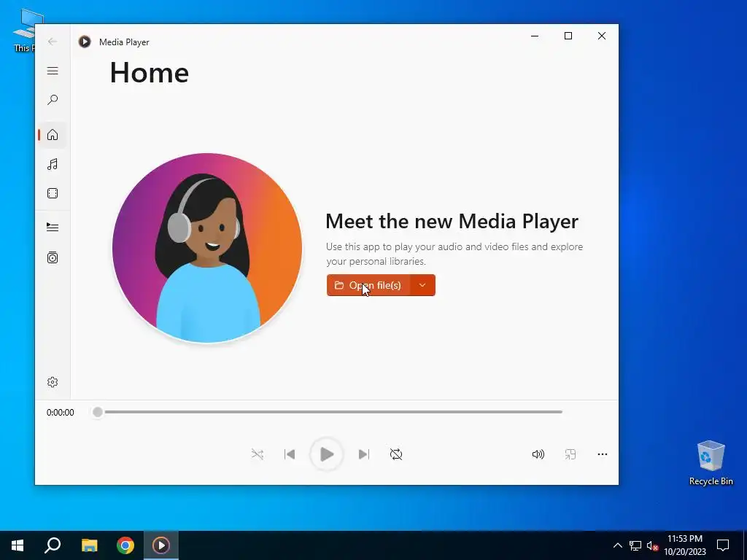Open the Play queue icon
The height and width of the screenshot is (560, 747).
53,227
